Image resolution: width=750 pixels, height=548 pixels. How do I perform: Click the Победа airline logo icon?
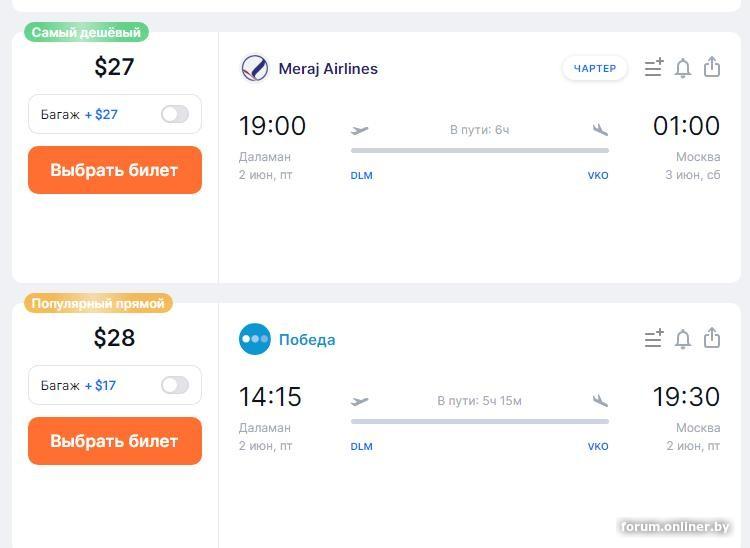click(255, 340)
